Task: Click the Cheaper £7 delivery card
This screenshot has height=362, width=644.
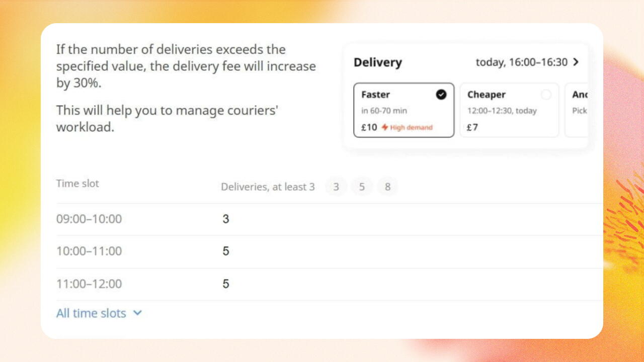Action: tap(509, 110)
